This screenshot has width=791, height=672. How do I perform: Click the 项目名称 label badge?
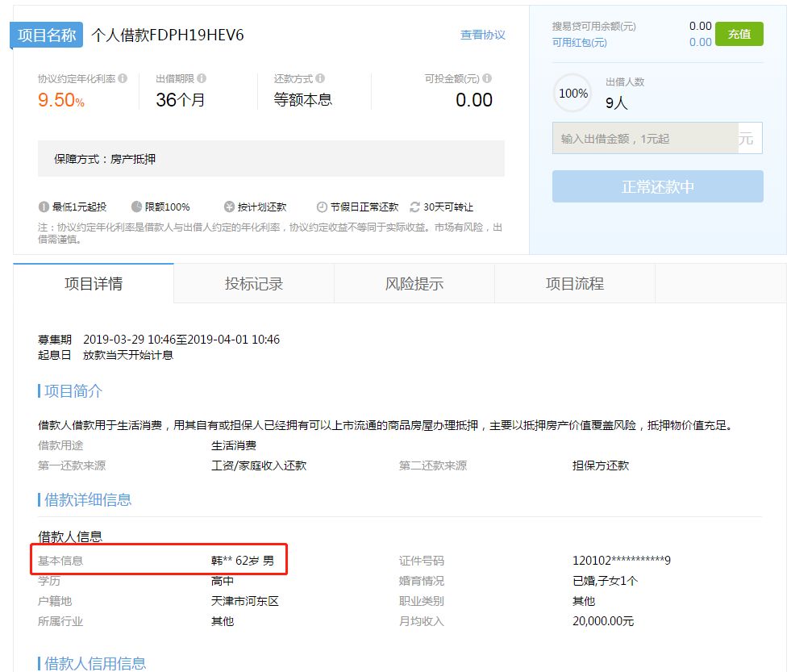47,35
